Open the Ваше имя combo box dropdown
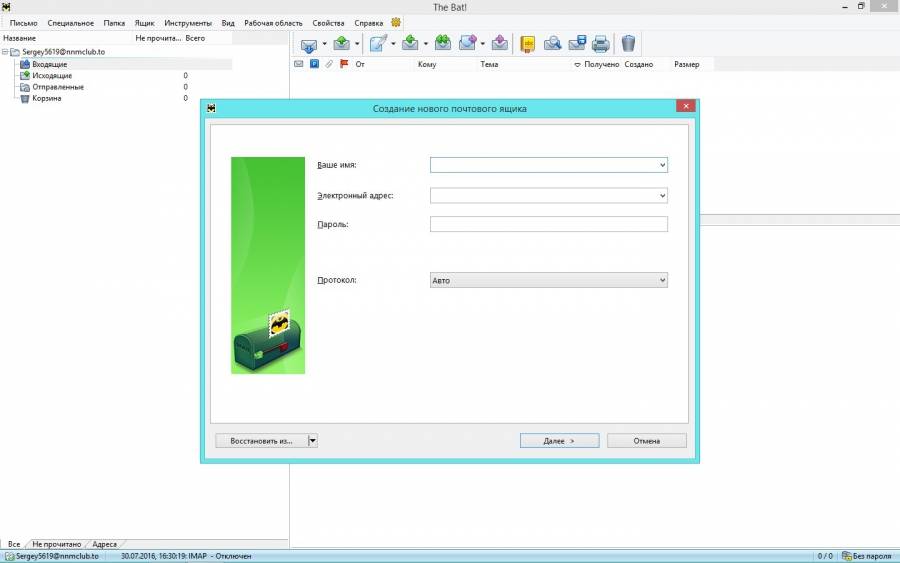This screenshot has height=563, width=900. 662,165
